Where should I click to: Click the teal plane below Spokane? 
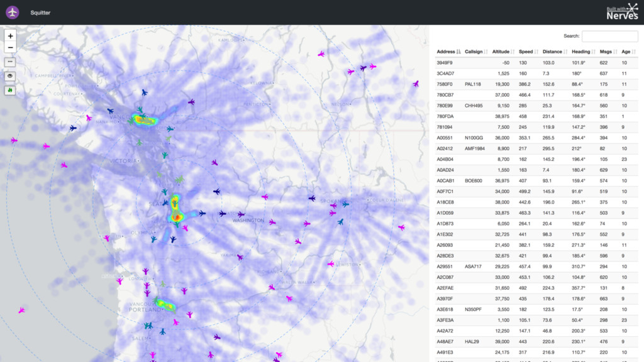340,222
